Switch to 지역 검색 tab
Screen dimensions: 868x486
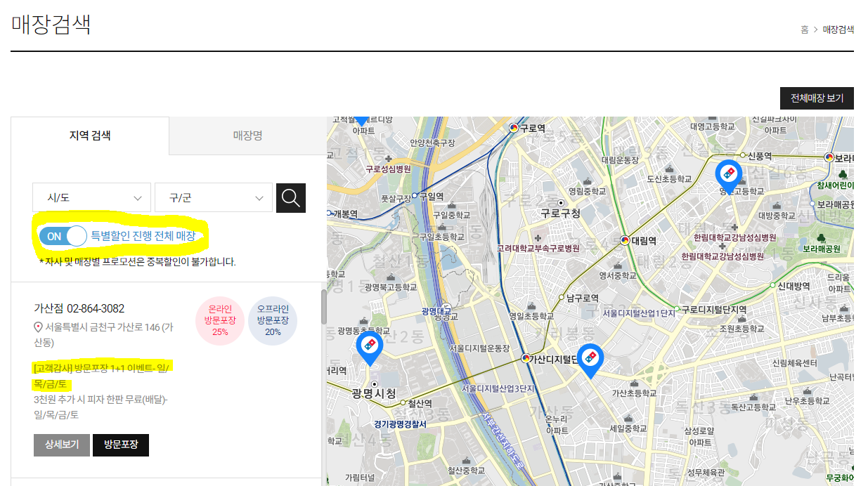pos(89,136)
